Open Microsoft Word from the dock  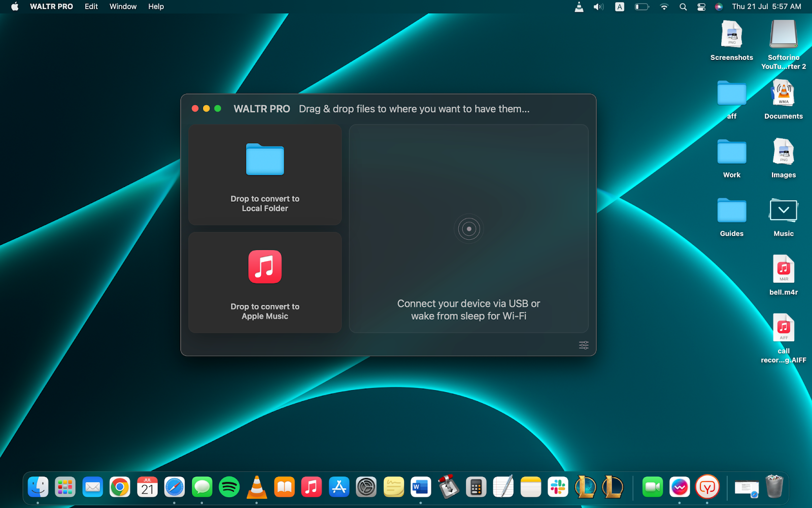[x=421, y=487]
